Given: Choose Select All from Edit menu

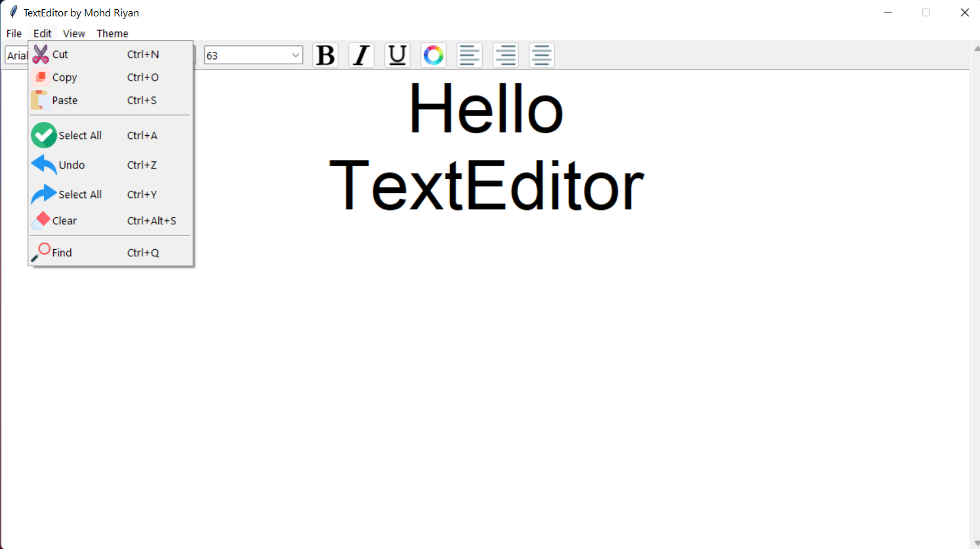Looking at the screenshot, I should tap(79, 135).
